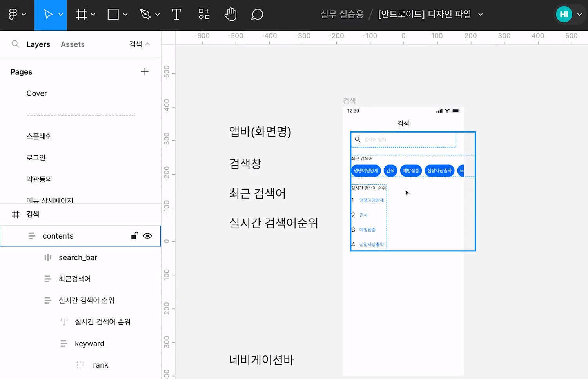The image size is (588, 379).
Task: Click the ranked keyword 간식 in list
Action: coord(363,215)
